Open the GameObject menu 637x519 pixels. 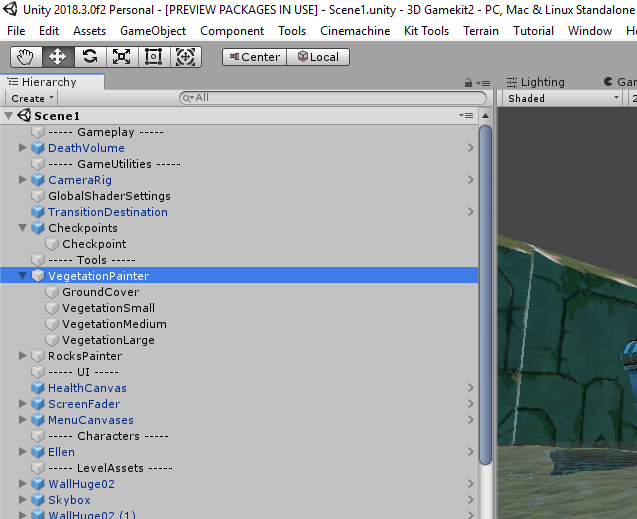coord(153,31)
